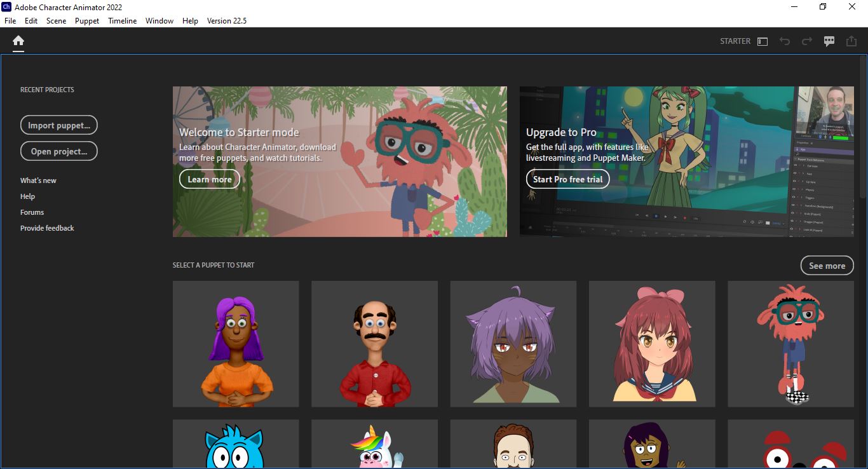Select the purple-haired woman in orange puppet

click(236, 344)
